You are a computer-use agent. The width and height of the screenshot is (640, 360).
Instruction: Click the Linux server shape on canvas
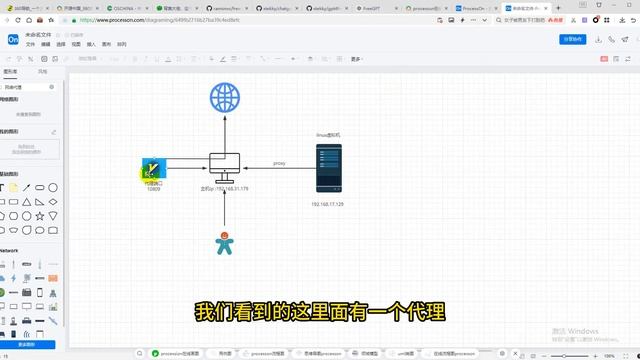pyautogui.click(x=329, y=168)
